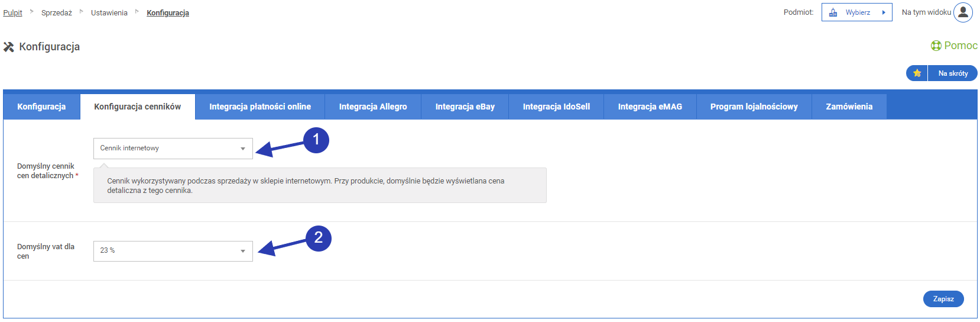Switch to the Zamówienia tab
The image size is (980, 322).
coord(849,107)
